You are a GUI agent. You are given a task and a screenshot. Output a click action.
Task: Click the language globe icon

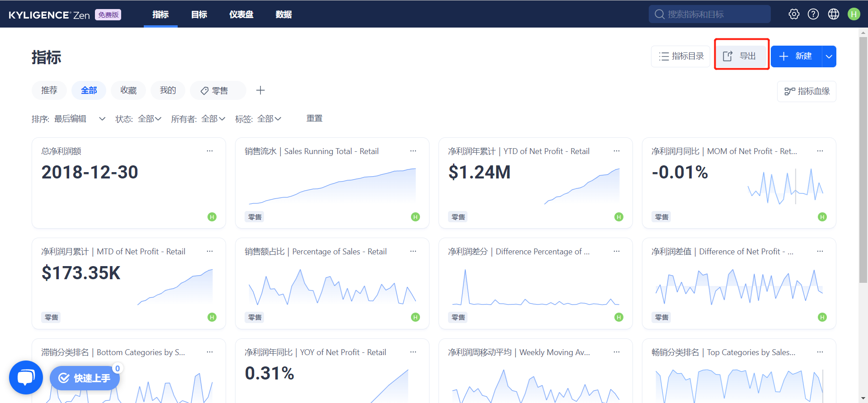coord(834,14)
